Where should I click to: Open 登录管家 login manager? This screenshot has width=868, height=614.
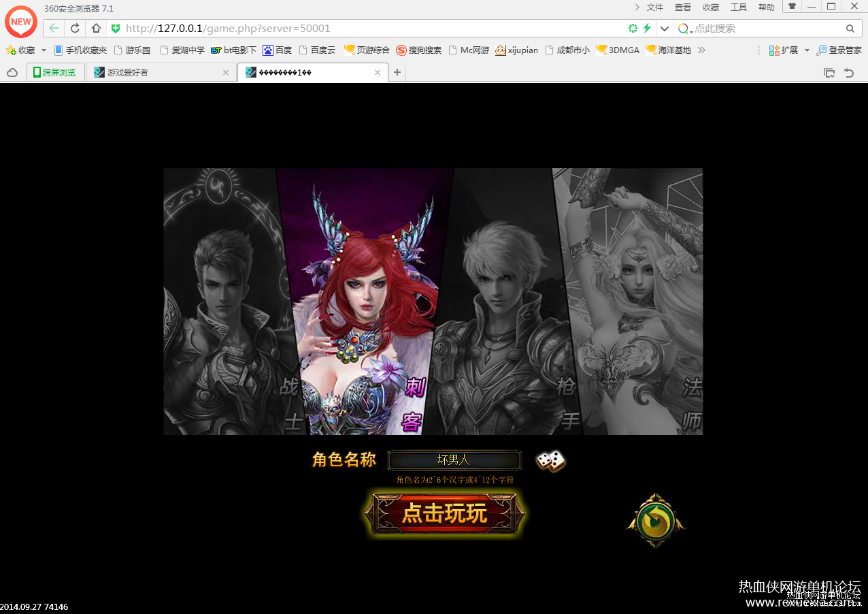point(839,50)
